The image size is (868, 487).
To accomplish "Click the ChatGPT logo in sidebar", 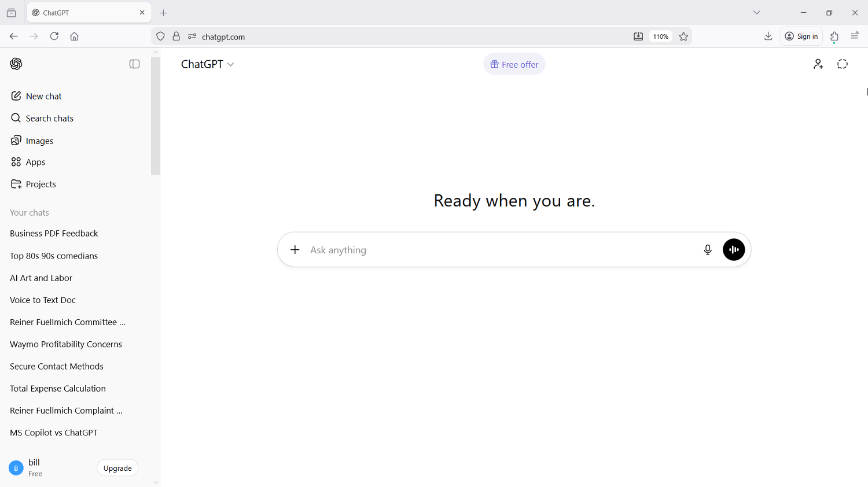I will click(16, 64).
